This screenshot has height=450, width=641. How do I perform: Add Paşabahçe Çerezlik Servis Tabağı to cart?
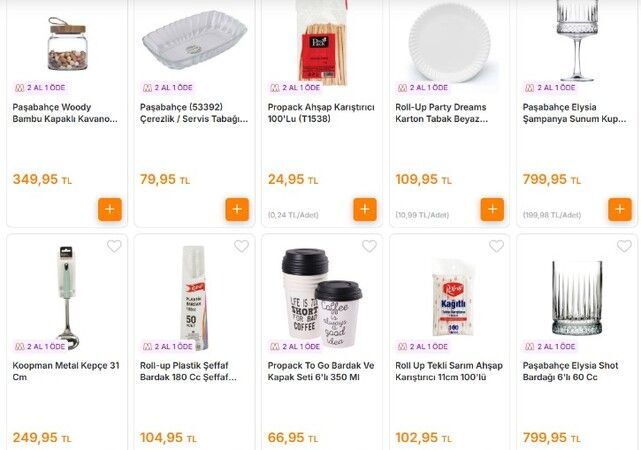[237, 210]
